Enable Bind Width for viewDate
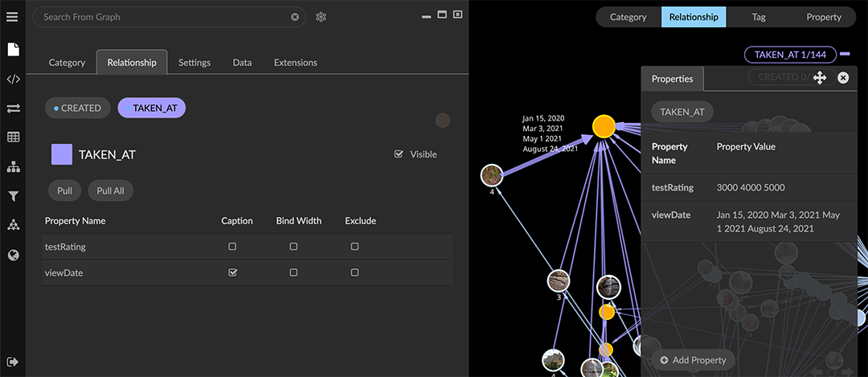 (293, 273)
